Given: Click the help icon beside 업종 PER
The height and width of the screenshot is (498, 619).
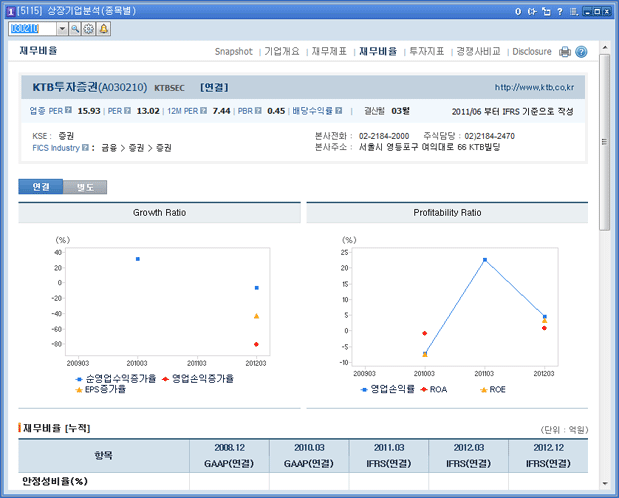Looking at the screenshot, I should pyautogui.click(x=68, y=111).
